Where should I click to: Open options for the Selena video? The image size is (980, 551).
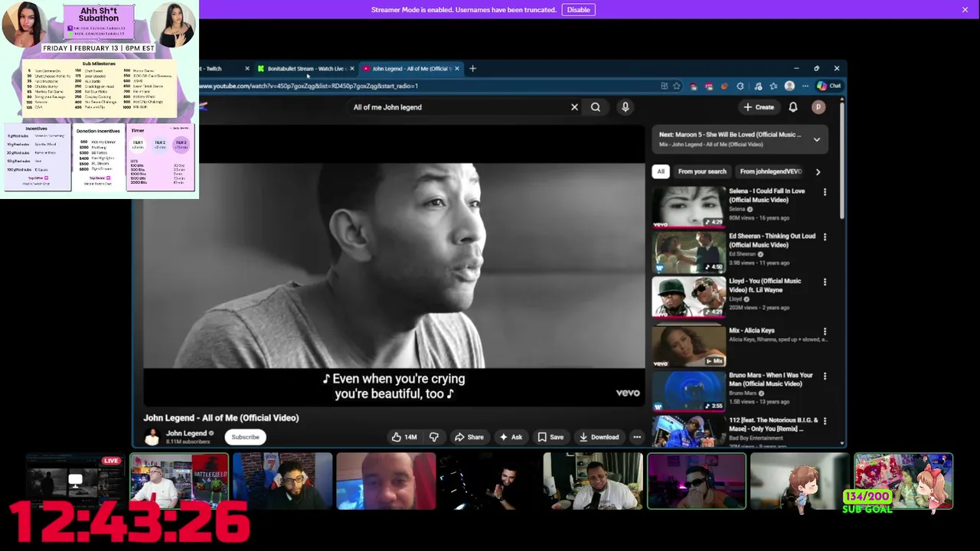click(x=825, y=191)
